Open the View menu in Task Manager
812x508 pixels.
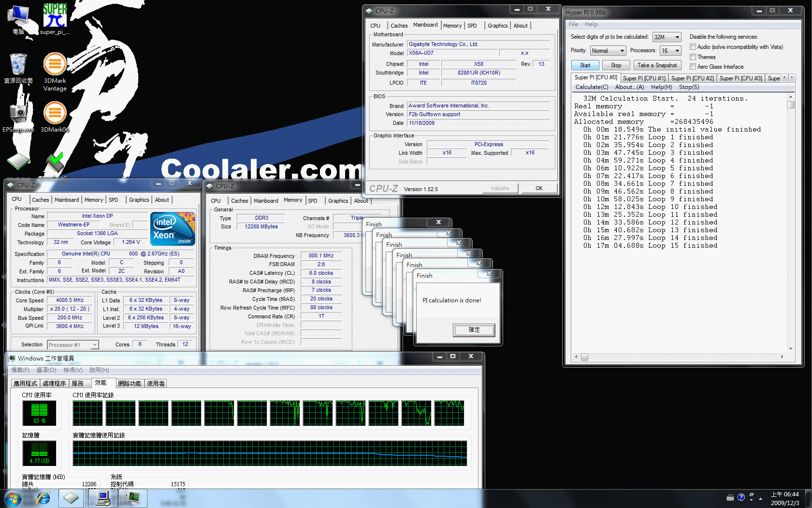click(x=73, y=370)
